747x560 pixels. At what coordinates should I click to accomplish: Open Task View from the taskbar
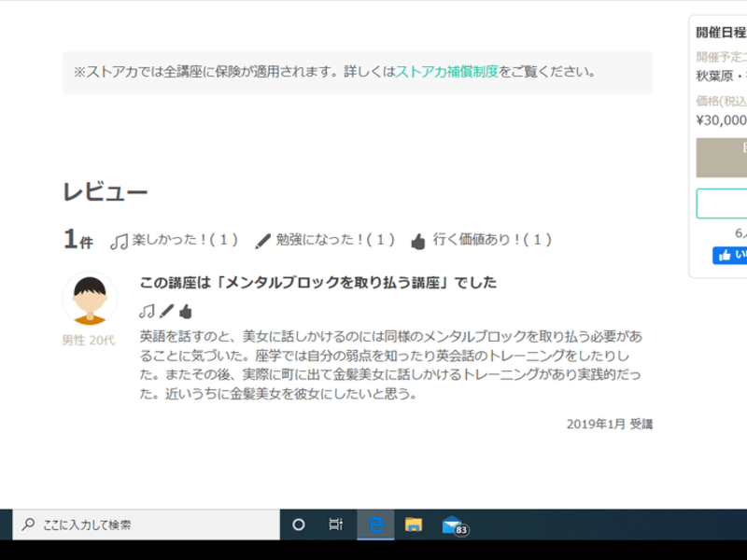coord(336,525)
